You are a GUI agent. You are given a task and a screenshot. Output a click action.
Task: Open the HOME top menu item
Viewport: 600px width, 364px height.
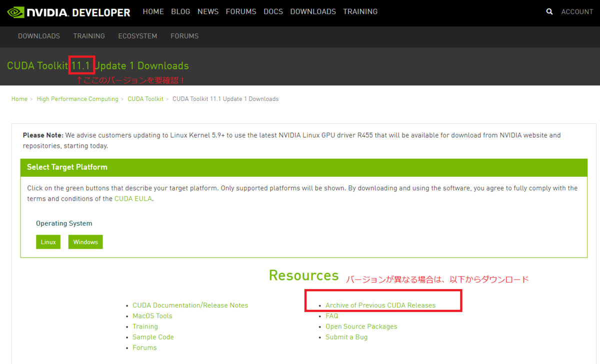(x=153, y=11)
